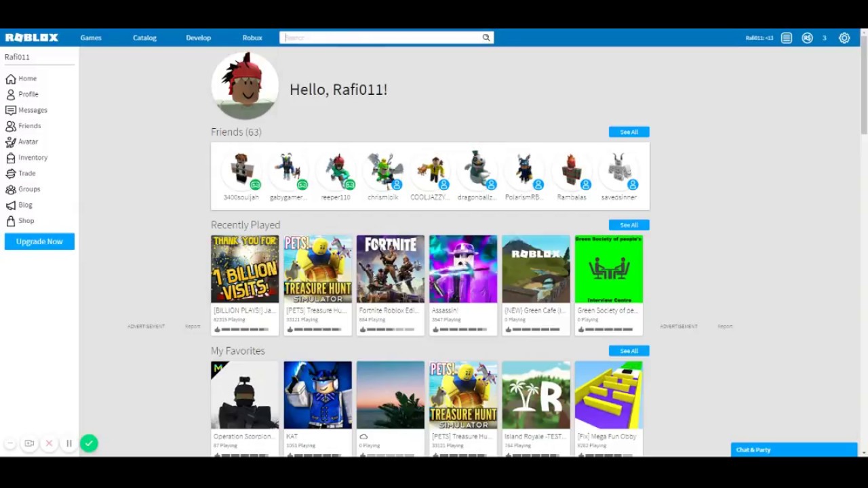Open friend reeper110's avatar

pos(336,169)
